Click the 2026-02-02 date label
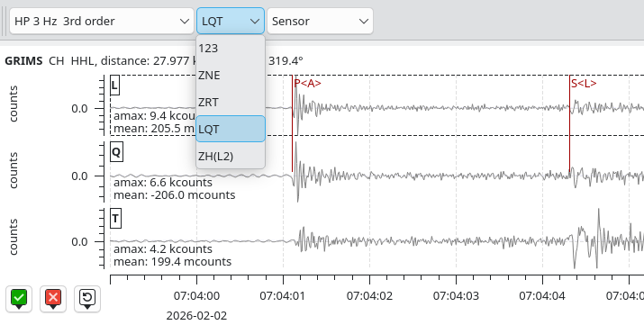The image size is (644, 325). click(196, 316)
